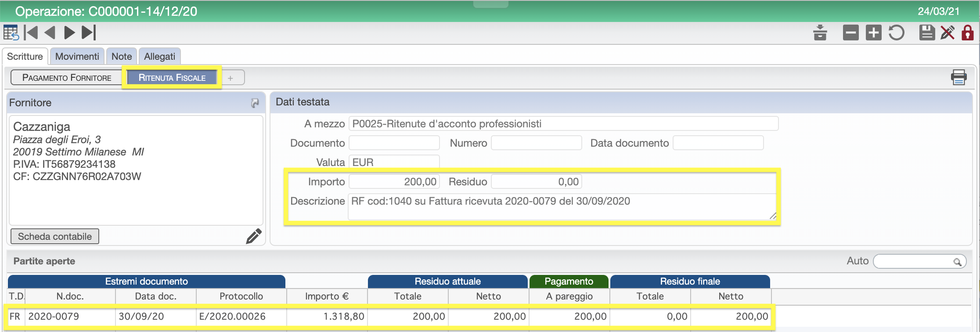This screenshot has width=980, height=332.
Task: Open the Note tab
Action: [x=122, y=56]
